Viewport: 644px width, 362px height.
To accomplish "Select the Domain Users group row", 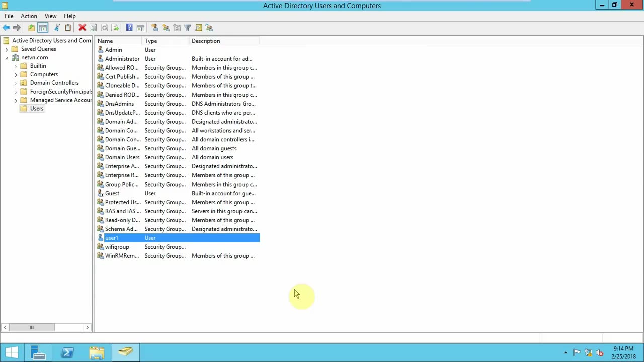I will point(178,157).
